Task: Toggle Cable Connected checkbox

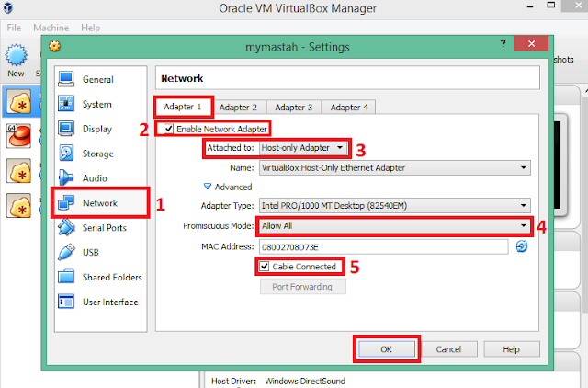Action: coord(265,267)
